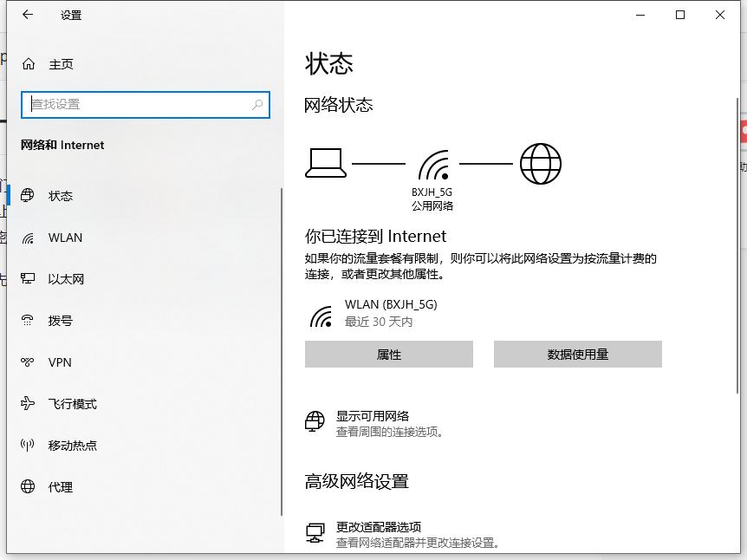747x560 pixels.
Task: Click the BXJH_5G Wi-Fi signal icon
Action: (x=432, y=161)
